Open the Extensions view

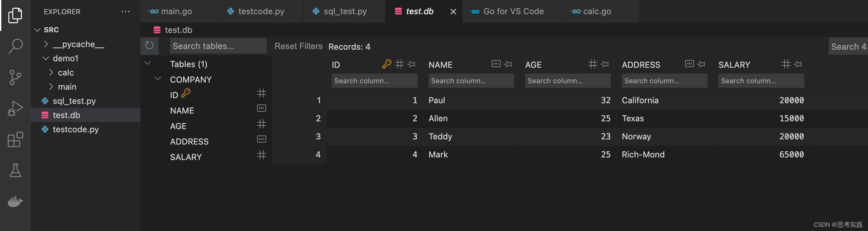point(15,139)
